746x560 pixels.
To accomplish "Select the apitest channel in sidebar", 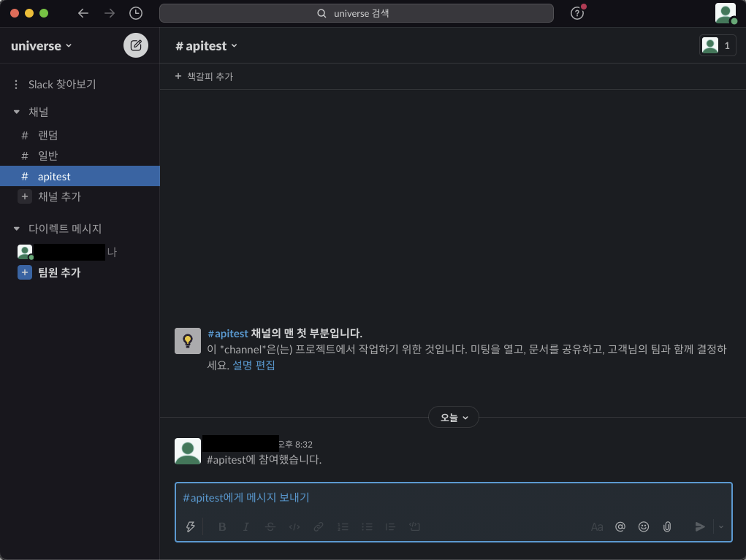I will [x=80, y=176].
